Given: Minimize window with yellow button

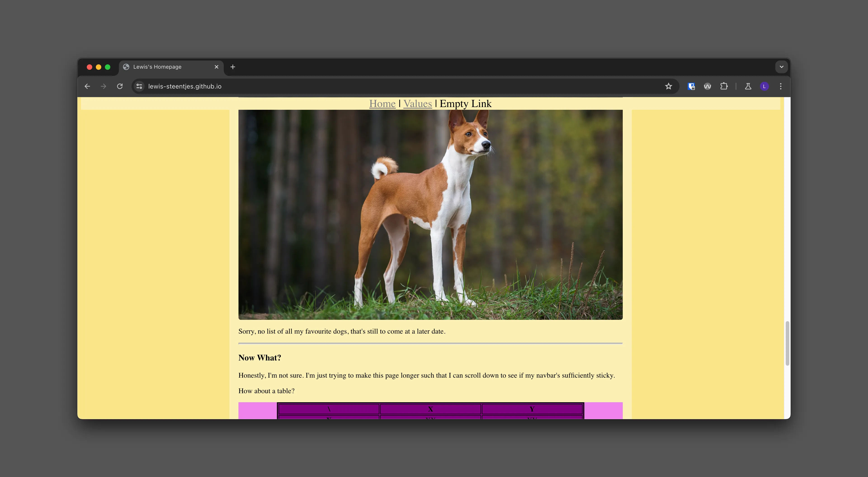Looking at the screenshot, I should [x=98, y=67].
